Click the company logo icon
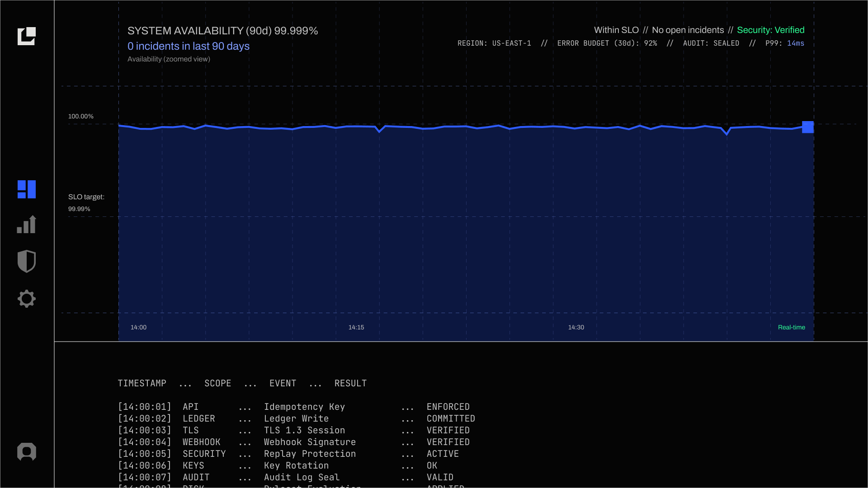Viewport: 868px width, 488px height. coord(27,36)
